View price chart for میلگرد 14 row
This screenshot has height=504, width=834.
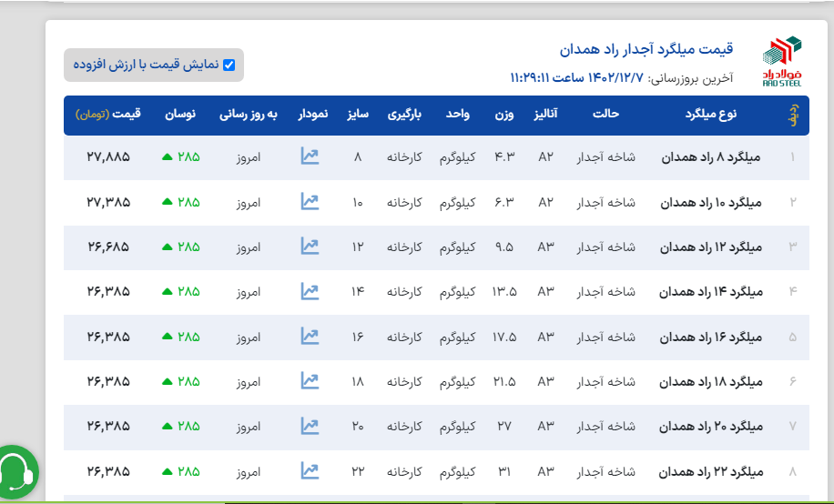click(310, 292)
